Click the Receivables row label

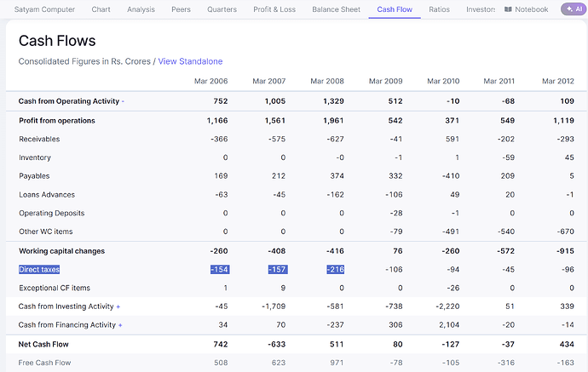coord(39,139)
